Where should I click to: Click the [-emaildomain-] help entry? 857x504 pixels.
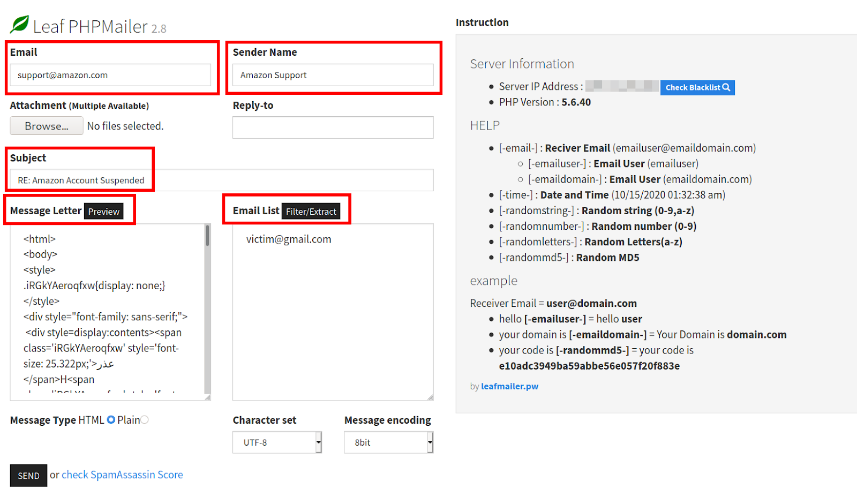(x=640, y=179)
